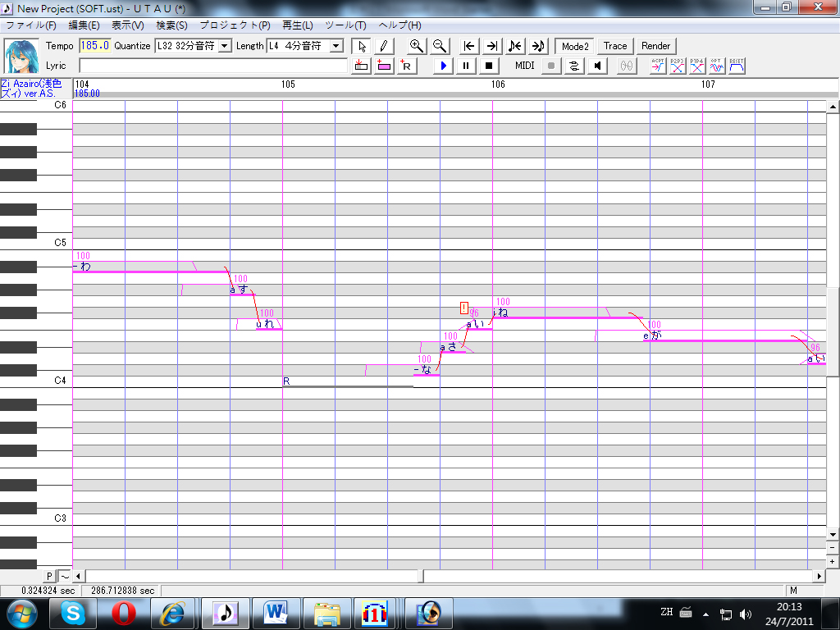This screenshot has height=630, width=840.
Task: Click the insert rest +R icon
Action: [x=406, y=66]
